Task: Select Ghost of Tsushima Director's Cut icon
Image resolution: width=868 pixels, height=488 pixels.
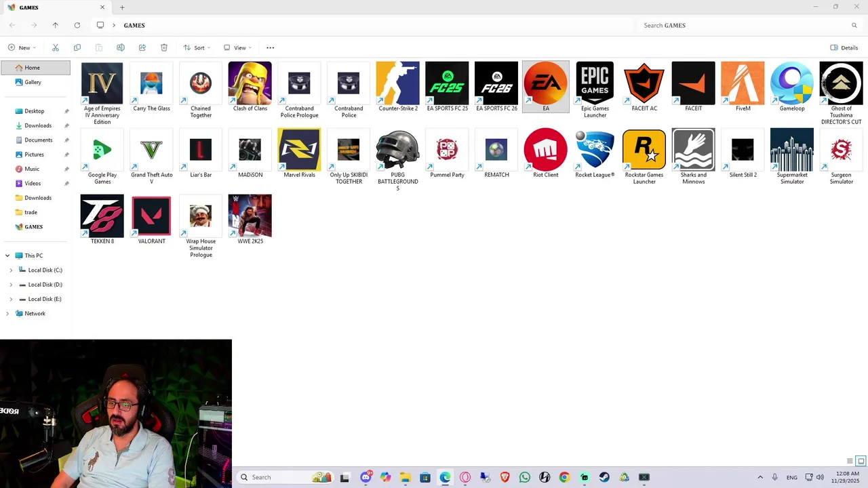Action: [x=841, y=83]
